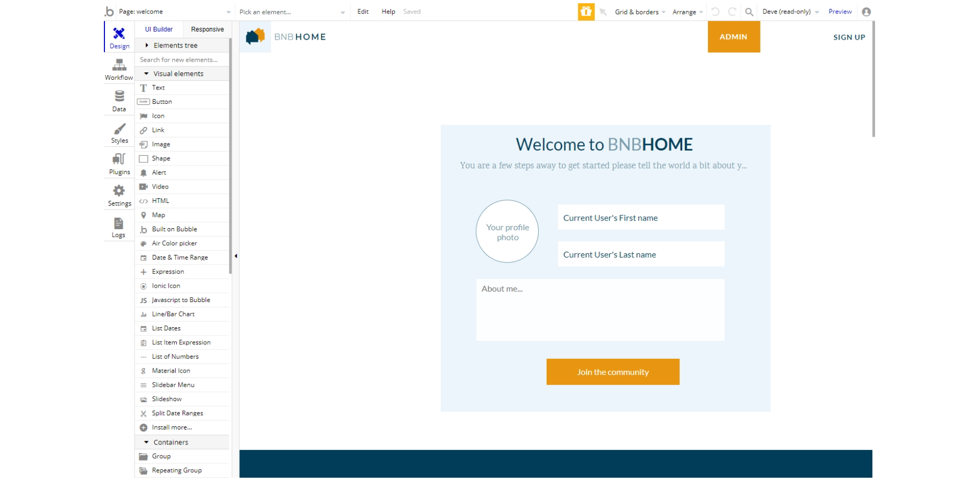Switch to the Responsive tab
The height and width of the screenshot is (482, 980).
click(207, 29)
